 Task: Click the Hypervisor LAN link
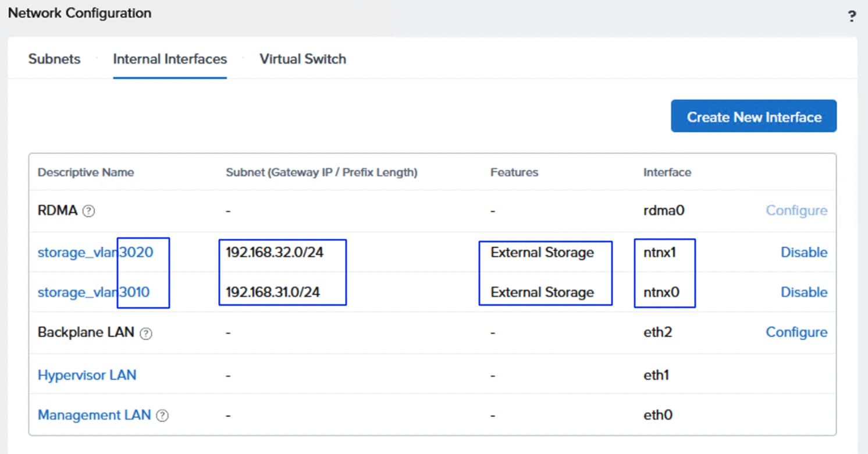coord(87,375)
